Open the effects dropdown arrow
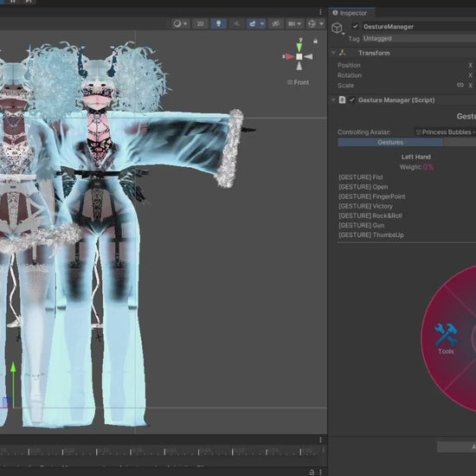The width and height of the screenshot is (476, 476). [262, 23]
